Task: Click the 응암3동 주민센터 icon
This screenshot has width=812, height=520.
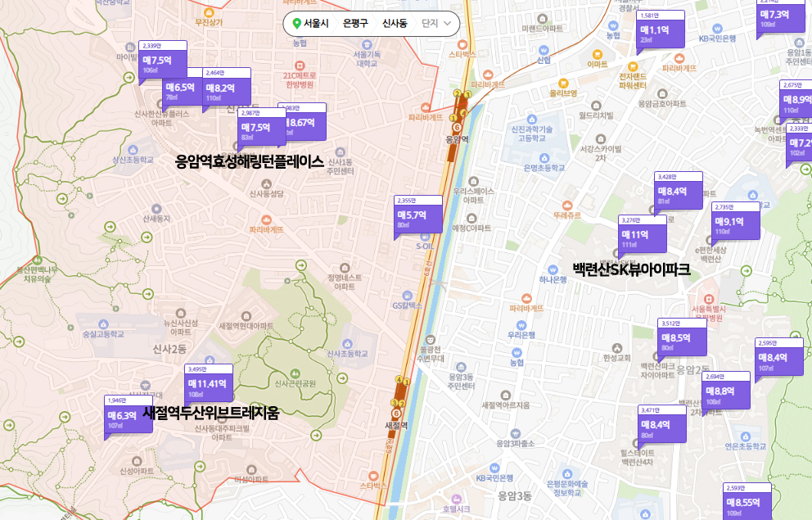Action: tap(461, 367)
